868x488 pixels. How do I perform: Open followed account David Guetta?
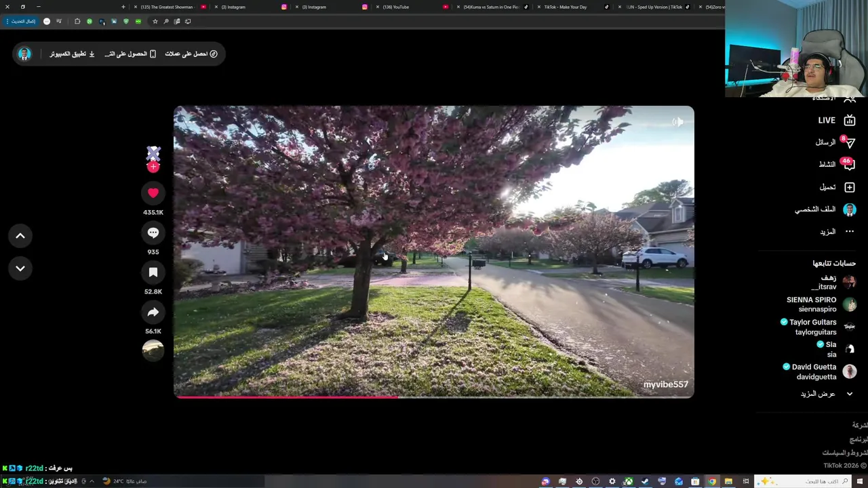point(819,371)
